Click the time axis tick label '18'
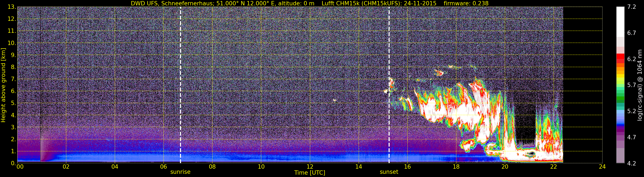Viewport: 644px width, 177px height. click(456, 167)
